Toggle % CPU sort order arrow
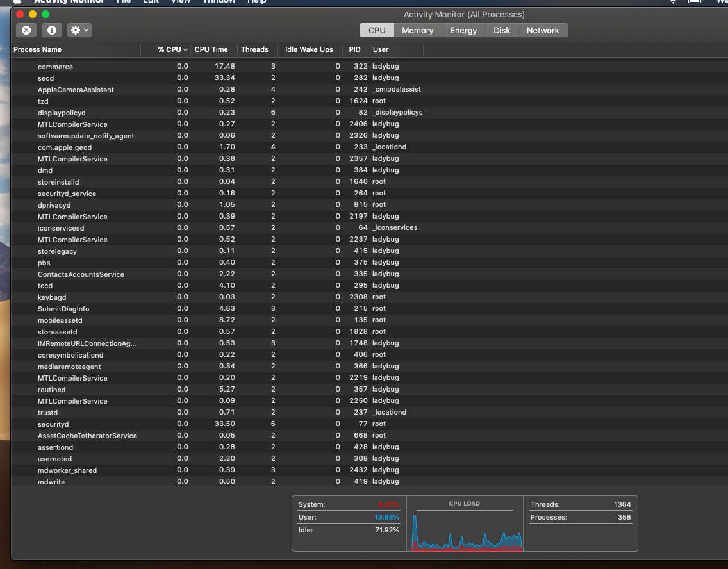728x569 pixels. tap(185, 50)
